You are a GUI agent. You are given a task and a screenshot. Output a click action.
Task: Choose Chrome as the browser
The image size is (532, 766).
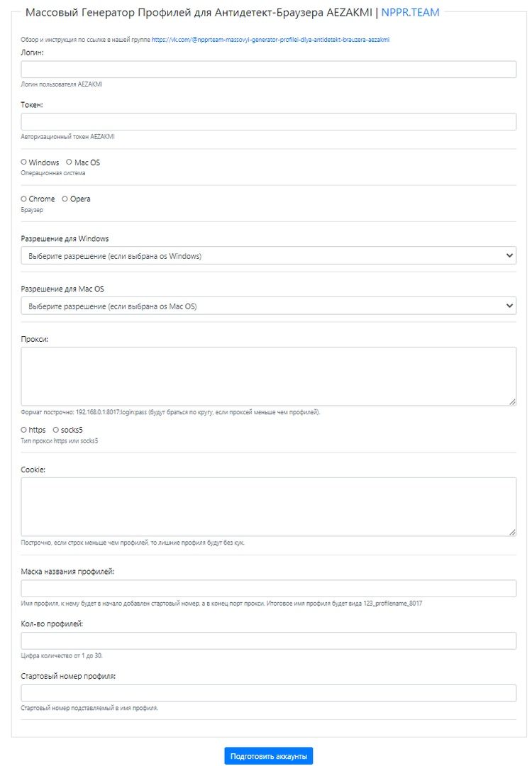[x=23, y=199]
